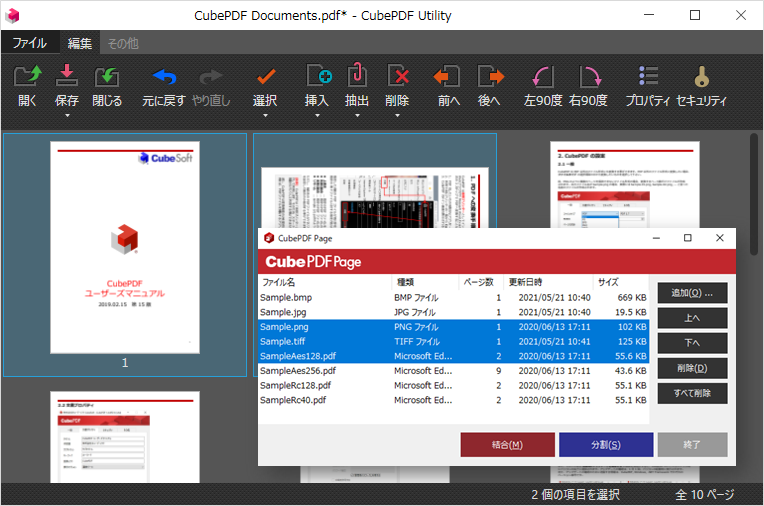The width and height of the screenshot is (764, 506).
Task: Select the Sample.tiff row
Action: click(x=454, y=341)
